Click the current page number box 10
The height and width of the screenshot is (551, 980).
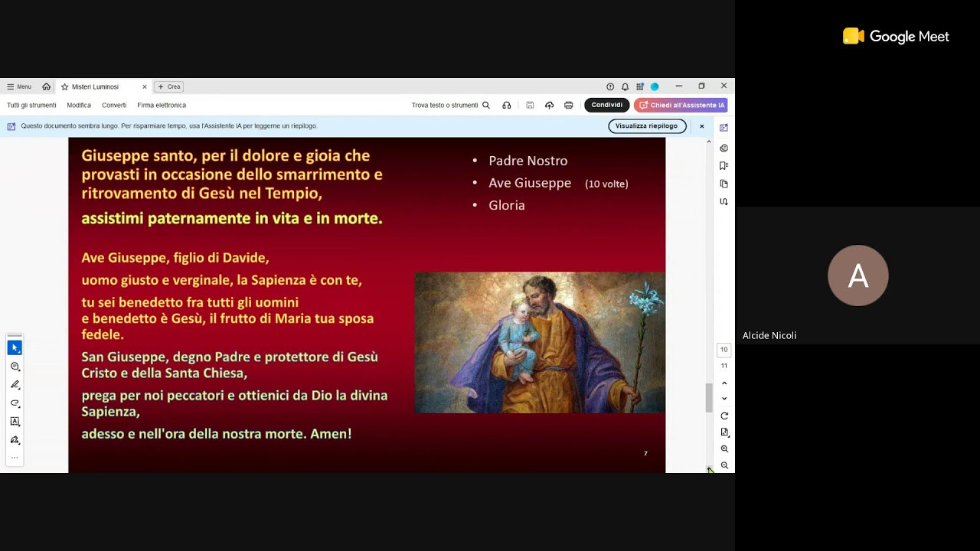pos(724,350)
